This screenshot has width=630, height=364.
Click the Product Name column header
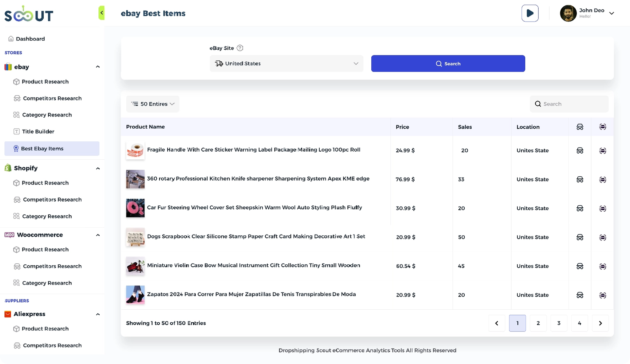(145, 127)
